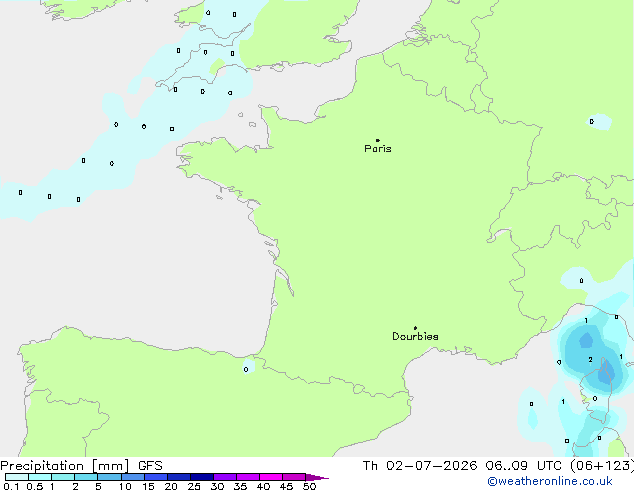Click the '(06+123)' forecast offset text
The width and height of the screenshot is (634, 490).
click(x=602, y=466)
